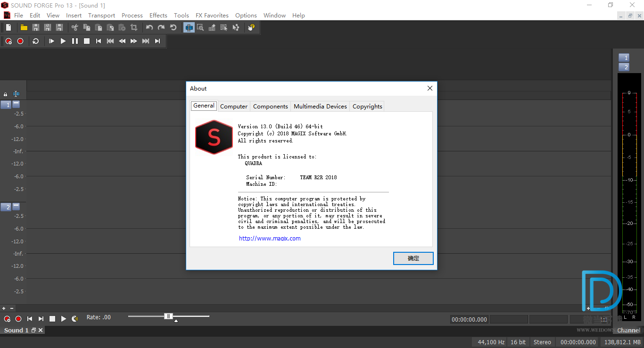Image resolution: width=644 pixels, height=348 pixels.
Task: Collapse channel 2 with its minus button
Action: [16, 206]
